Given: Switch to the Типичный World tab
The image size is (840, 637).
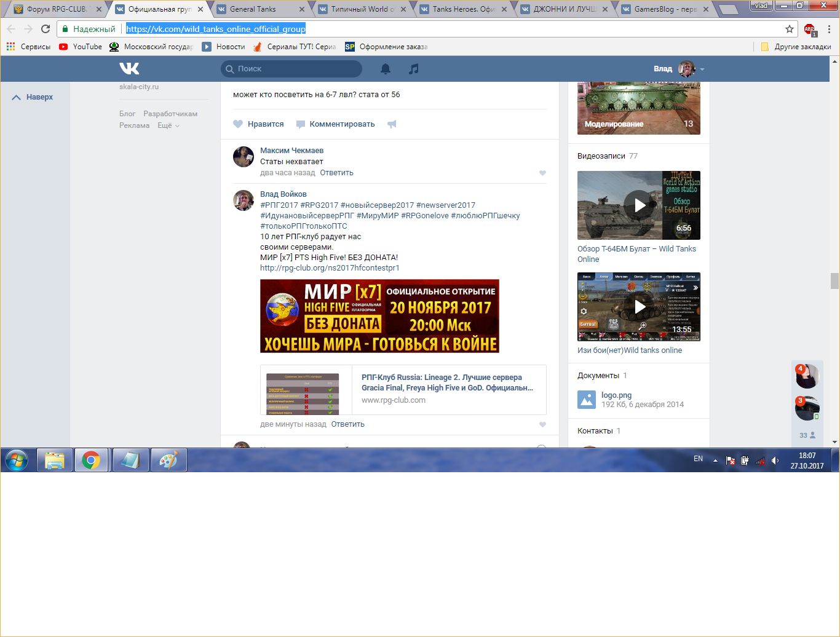Looking at the screenshot, I should [360, 9].
